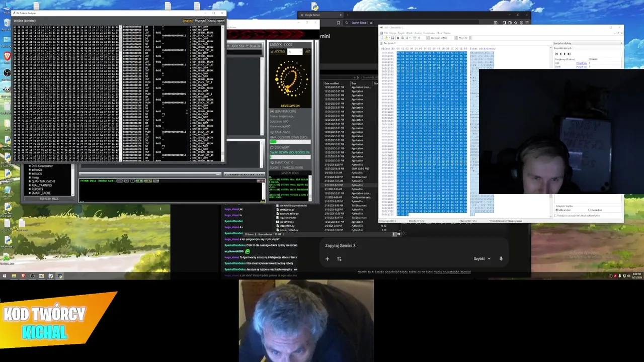Open the Analiza menu in hex editor

coord(418,33)
